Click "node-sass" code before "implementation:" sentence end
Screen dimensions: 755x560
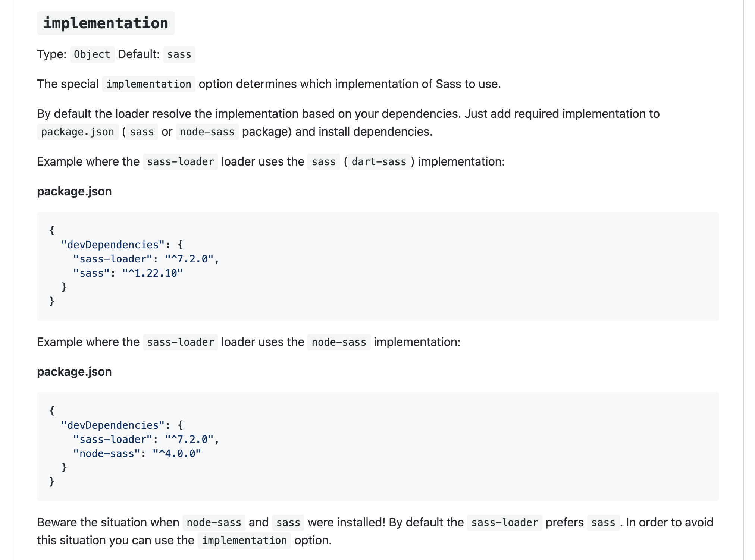click(339, 342)
